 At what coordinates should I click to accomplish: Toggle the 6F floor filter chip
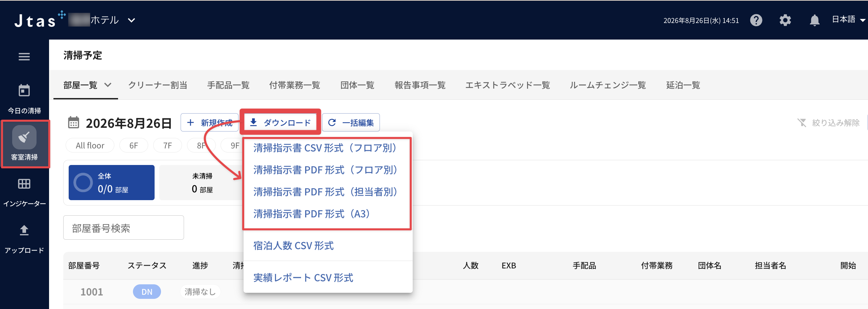[134, 145]
